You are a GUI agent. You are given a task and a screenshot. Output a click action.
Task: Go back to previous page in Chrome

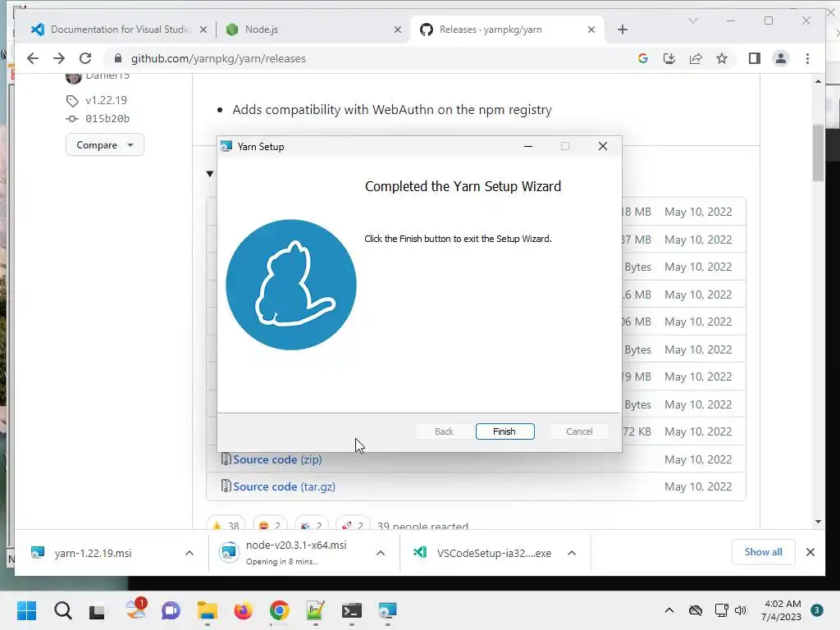point(33,58)
